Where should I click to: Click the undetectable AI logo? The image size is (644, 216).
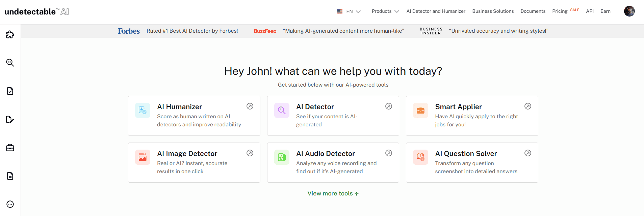coord(36,12)
